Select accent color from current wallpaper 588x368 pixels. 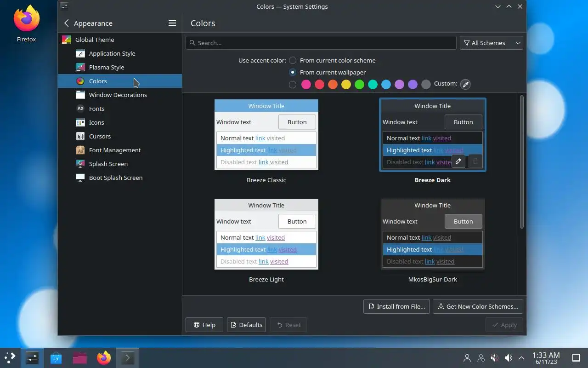(x=293, y=72)
